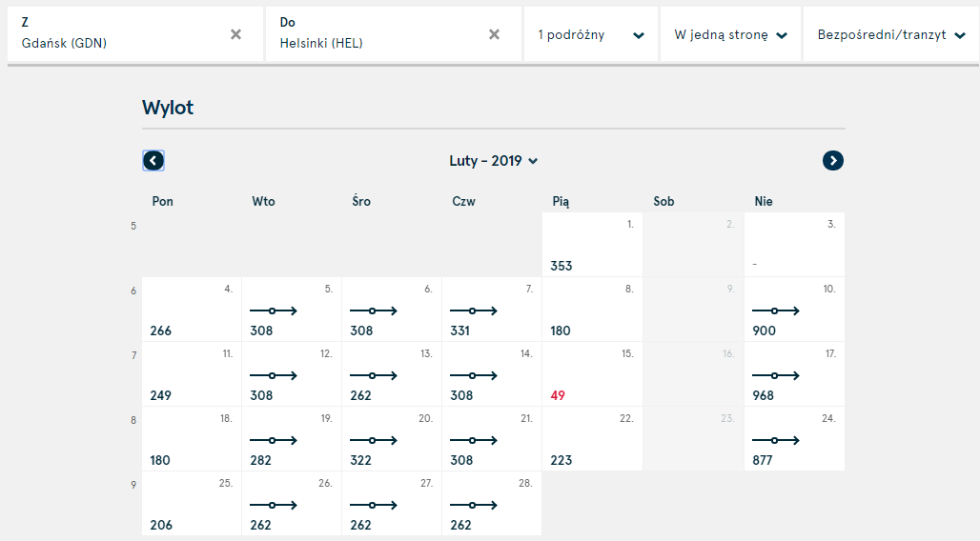Select February 10 priced 900
This screenshot has width=980, height=541.
(x=794, y=310)
